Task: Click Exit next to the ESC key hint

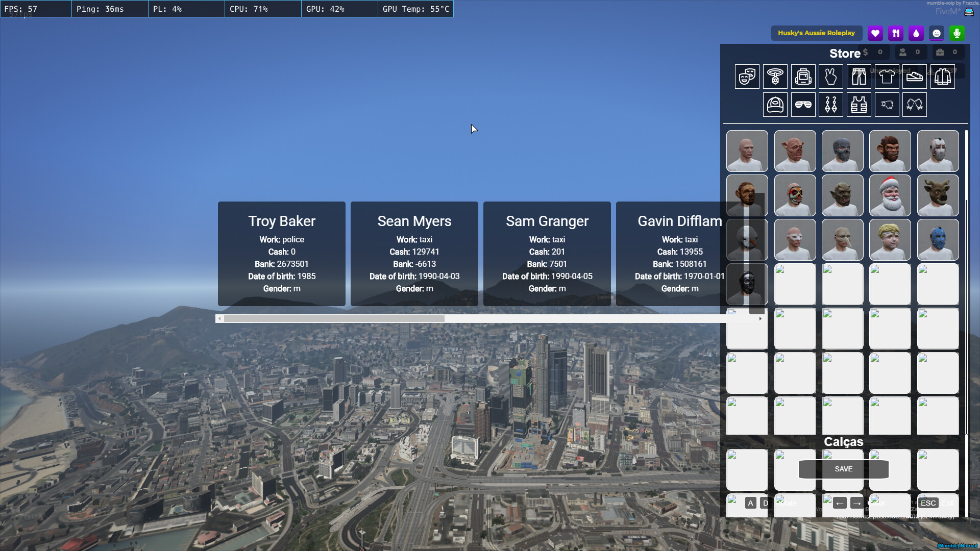Action: point(948,503)
